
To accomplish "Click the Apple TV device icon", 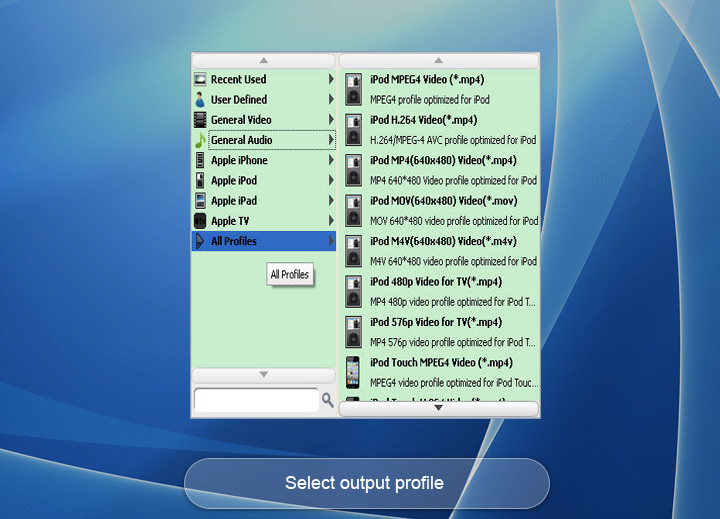I will coord(200,221).
